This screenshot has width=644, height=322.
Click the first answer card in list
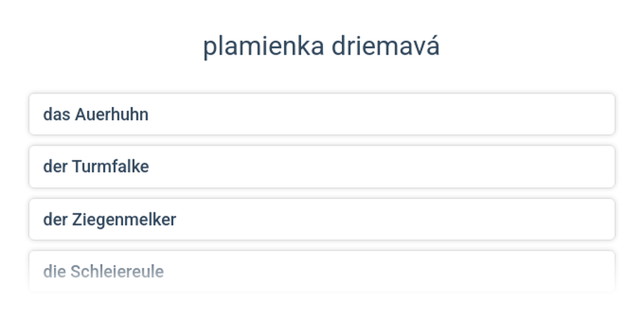(x=321, y=114)
